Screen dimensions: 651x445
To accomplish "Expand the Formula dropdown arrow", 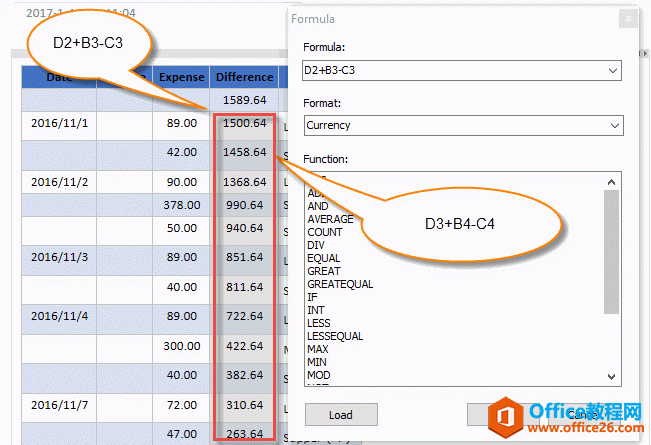I will 612,71.
